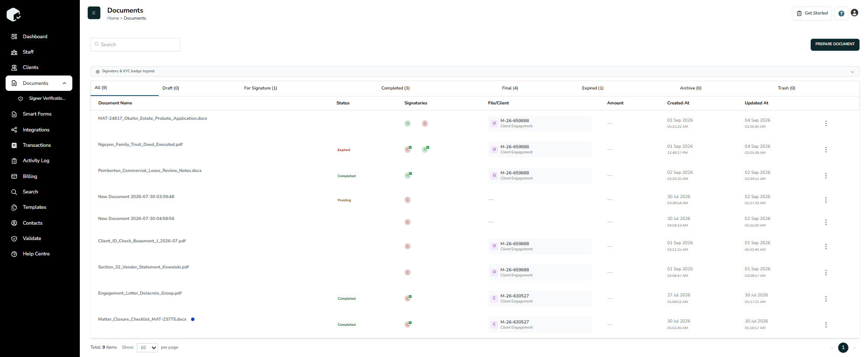Click blue dot beside Matter_Closure_Checklist name
The image size is (868, 357).
[193, 319]
